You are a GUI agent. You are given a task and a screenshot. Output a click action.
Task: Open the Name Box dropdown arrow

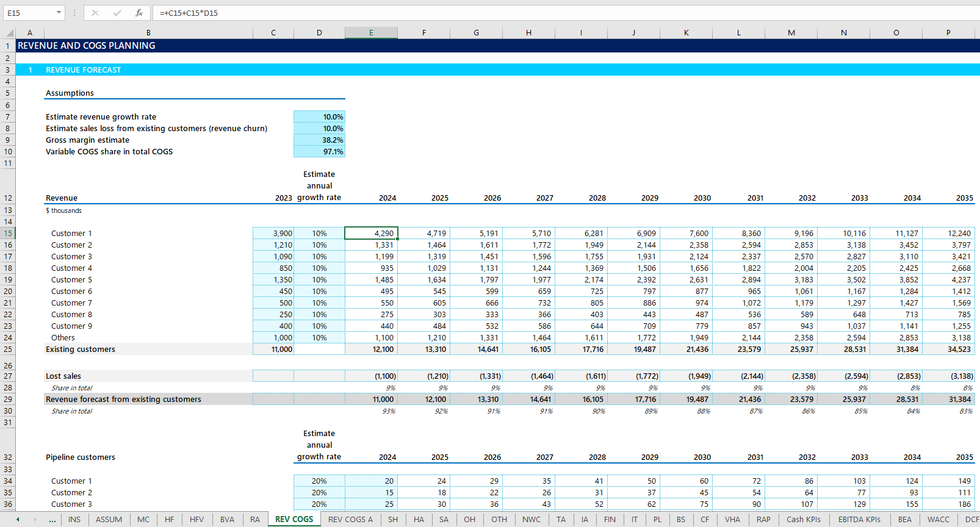coord(59,13)
